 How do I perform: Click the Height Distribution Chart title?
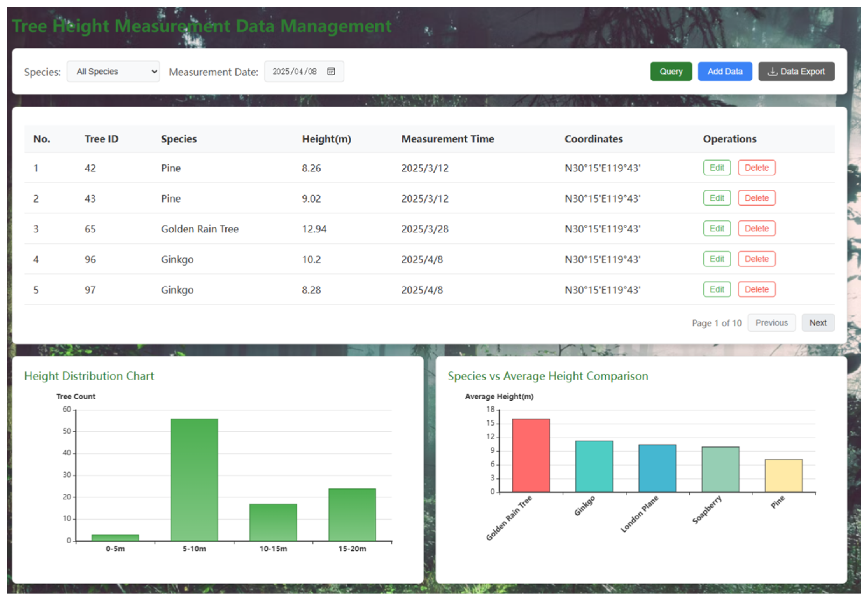pos(89,376)
